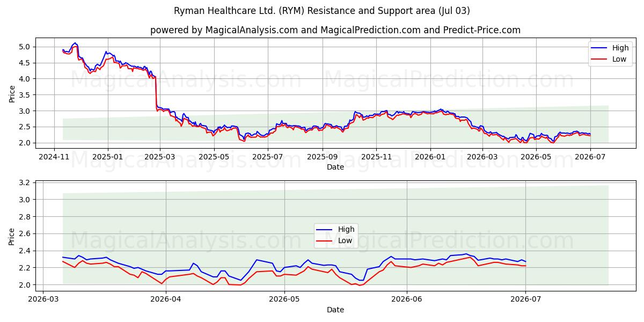Click the '2.4' price tick on bottom chart
This screenshot has width=644, height=322.
click(26, 251)
